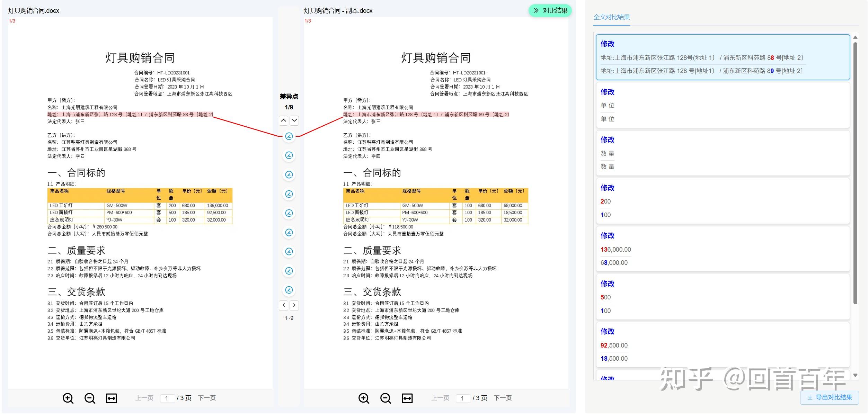This screenshot has width=868, height=414.
Task: Click right arrow under the difference list
Action: pos(294,305)
